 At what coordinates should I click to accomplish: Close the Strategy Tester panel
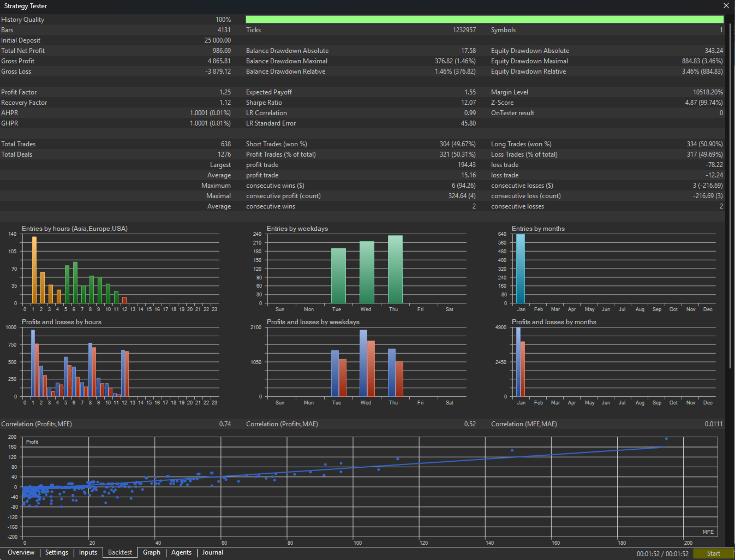(x=726, y=5)
